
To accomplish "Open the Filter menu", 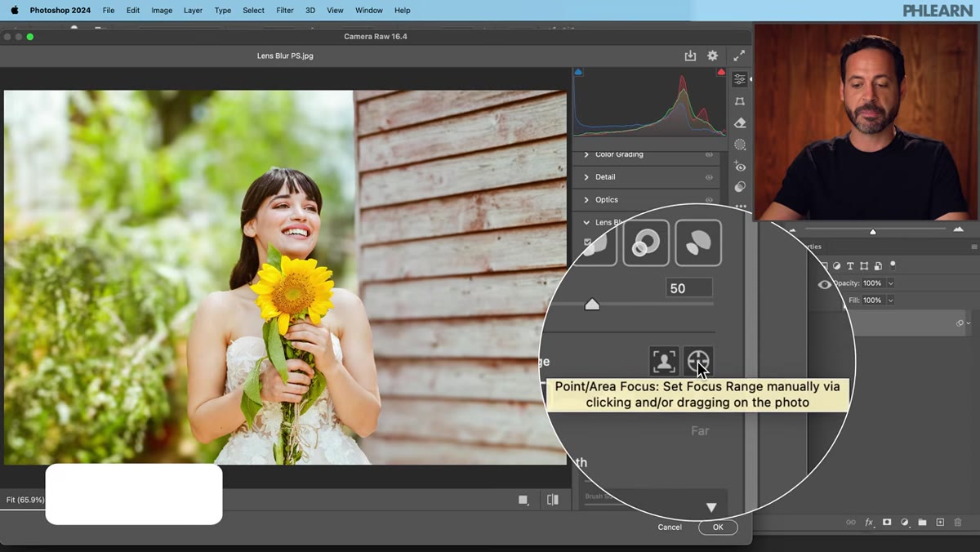I will 285,11.
